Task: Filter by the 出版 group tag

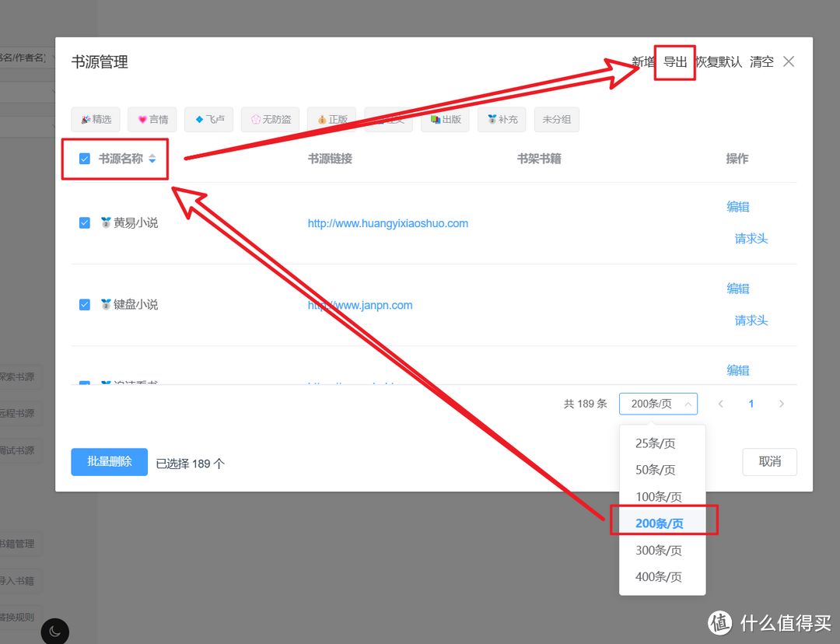Action: coord(445,120)
